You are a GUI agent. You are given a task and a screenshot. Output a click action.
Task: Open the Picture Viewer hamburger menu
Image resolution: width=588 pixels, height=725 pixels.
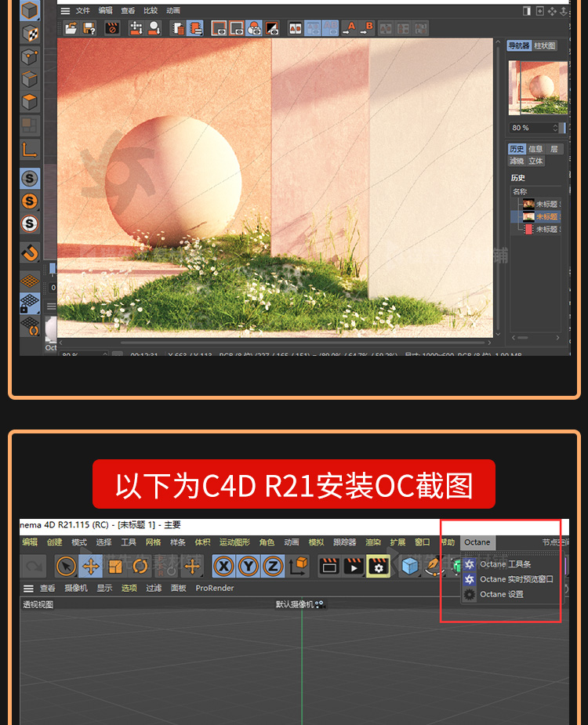click(65, 11)
